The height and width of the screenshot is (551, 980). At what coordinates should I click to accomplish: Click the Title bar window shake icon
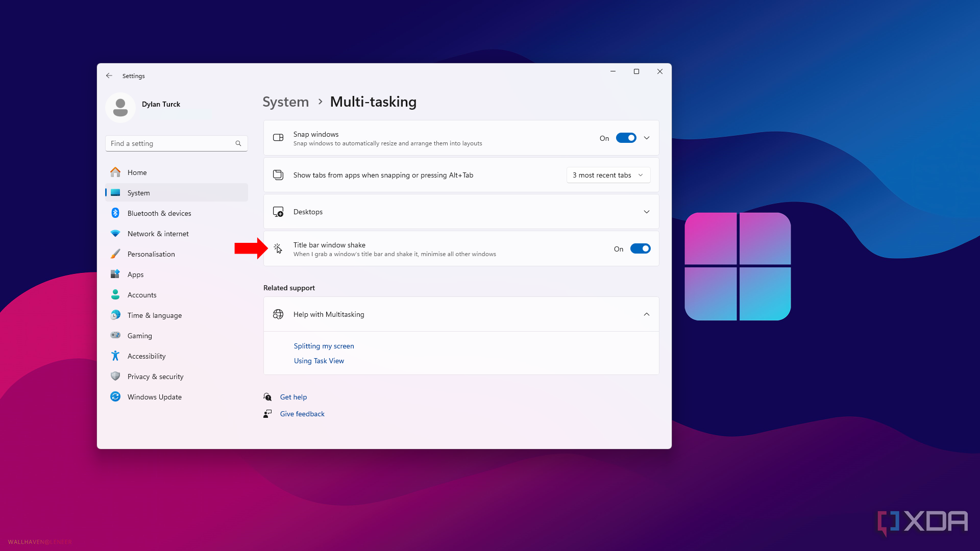point(277,248)
